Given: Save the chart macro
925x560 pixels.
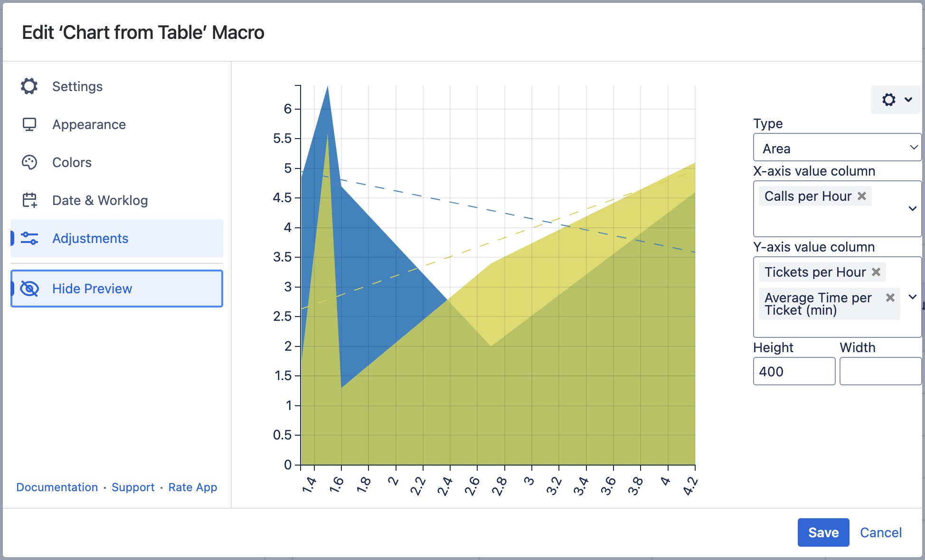Looking at the screenshot, I should (x=823, y=532).
